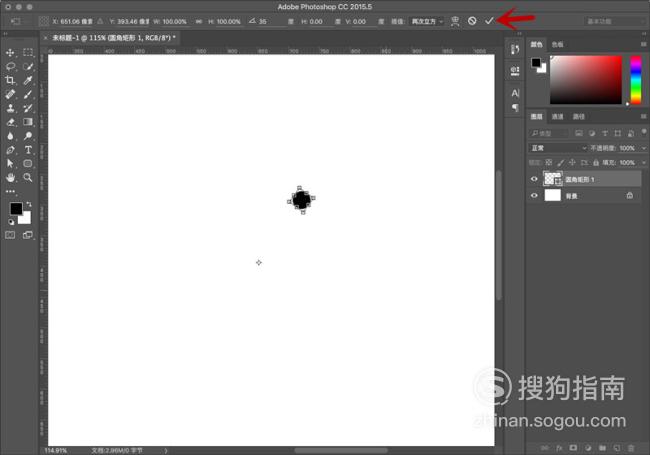Select the Healing Brush tool
The height and width of the screenshot is (455, 650).
[x=10, y=94]
